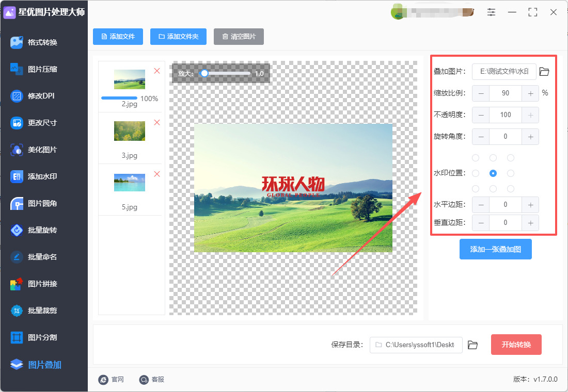Viewport: 568px width, 392px height.
Task: Remove 2.jpg with its red X
Action: pyautogui.click(x=157, y=71)
